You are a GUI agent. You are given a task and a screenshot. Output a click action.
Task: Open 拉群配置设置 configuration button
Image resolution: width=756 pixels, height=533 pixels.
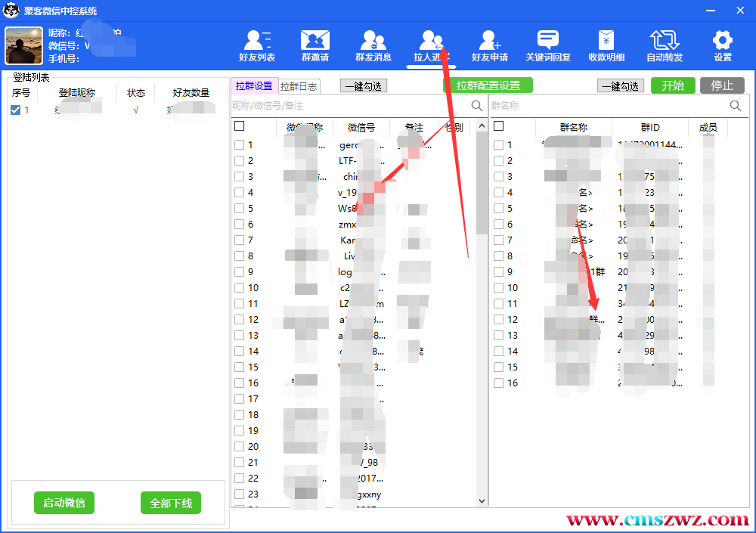[x=488, y=85]
